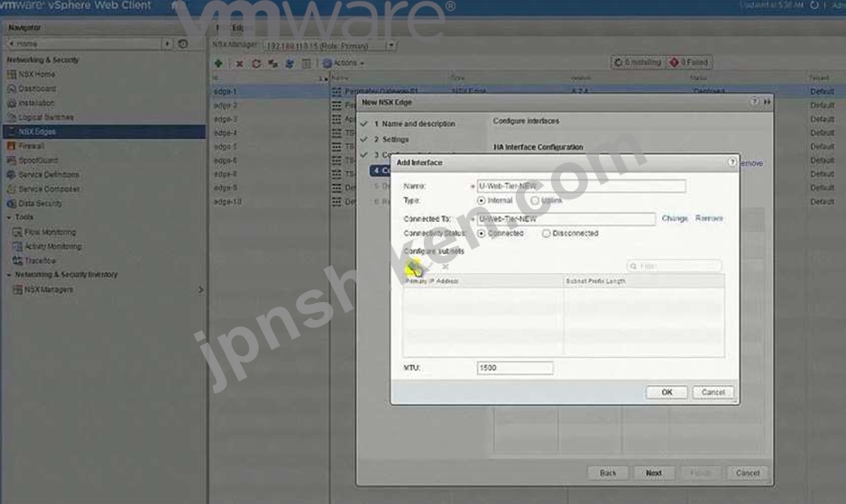Open help in New NSX Edge dialog
846x504 pixels.
pos(754,102)
